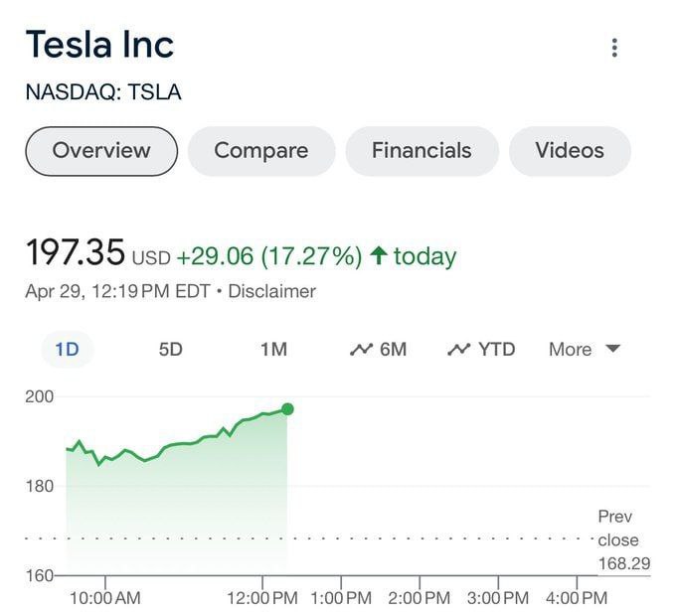Click the Tesla Inc heading
Viewport: 676px width, 616px height.
tap(99, 45)
